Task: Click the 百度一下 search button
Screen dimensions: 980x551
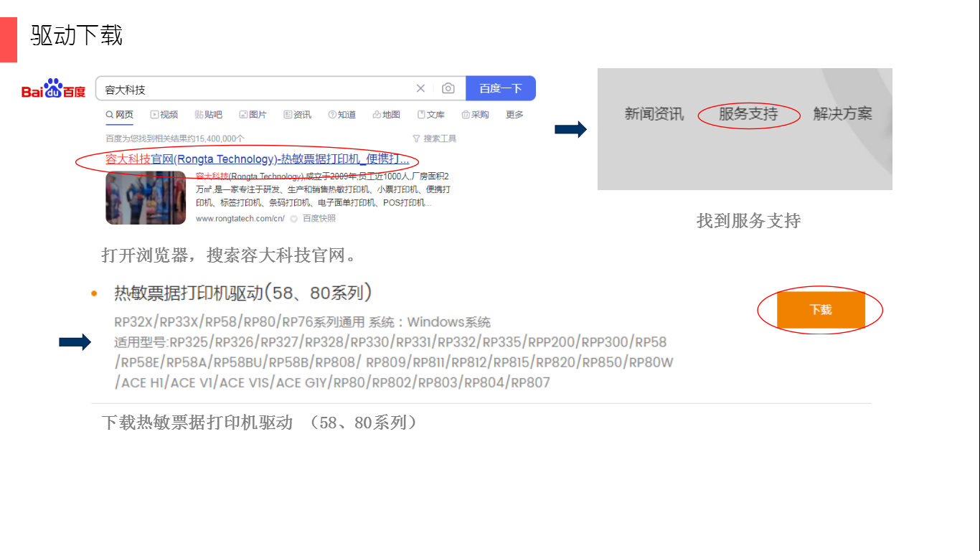Action: point(500,88)
